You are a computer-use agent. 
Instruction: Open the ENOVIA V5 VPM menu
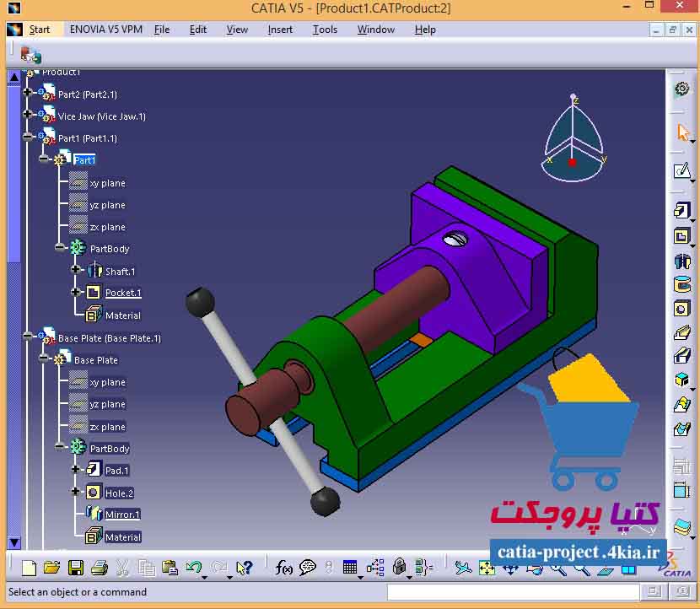point(105,30)
